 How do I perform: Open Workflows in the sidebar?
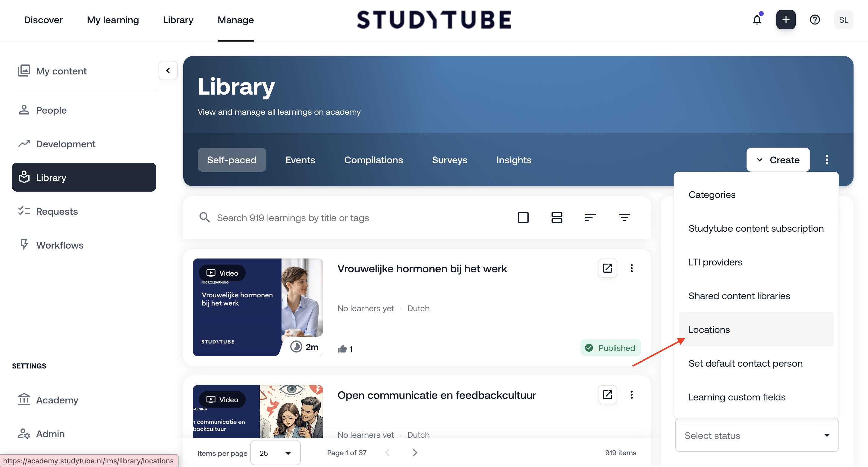[60, 245]
